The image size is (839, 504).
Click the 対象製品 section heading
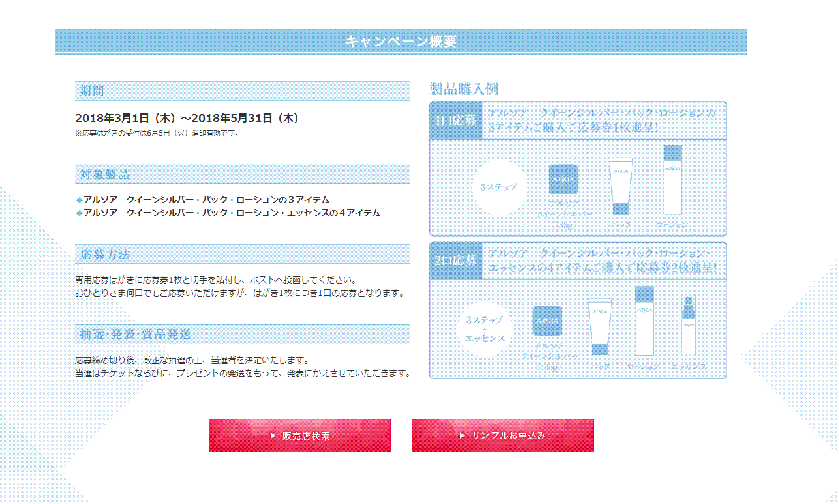242,174
